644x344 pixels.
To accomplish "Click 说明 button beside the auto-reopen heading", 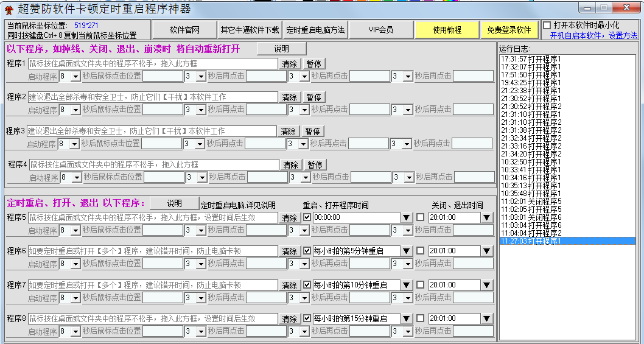I will (281, 49).
